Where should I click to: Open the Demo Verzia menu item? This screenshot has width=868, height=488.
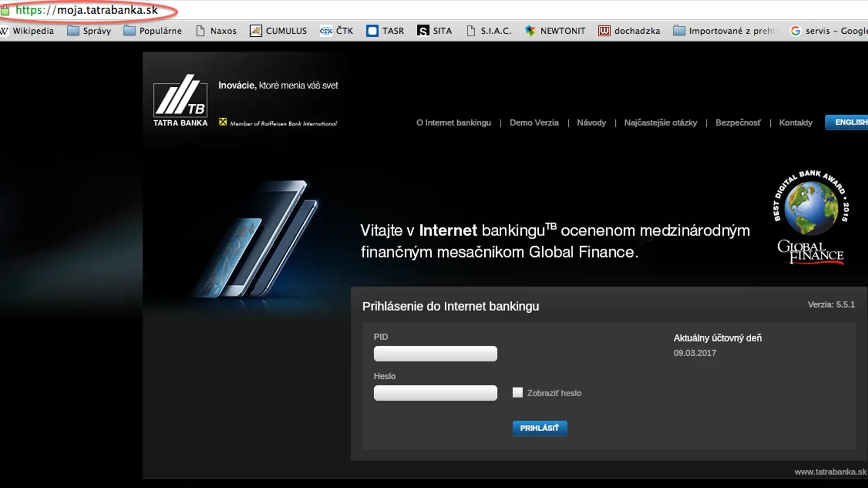tap(534, 123)
